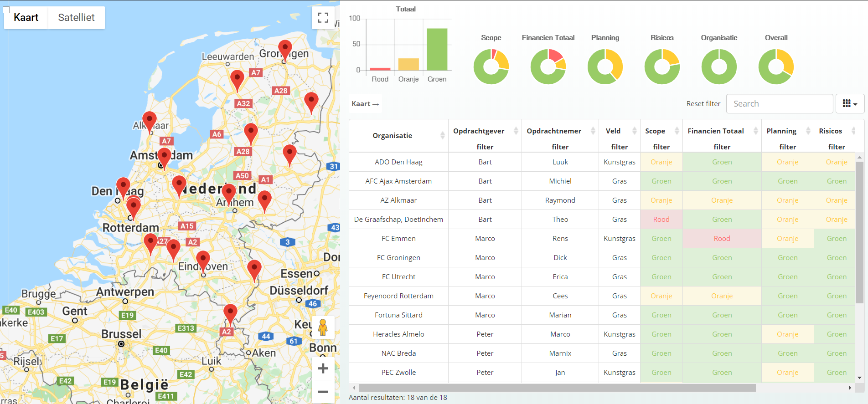
Task: Click the green Groen bar in Totaal chart
Action: pos(437,49)
